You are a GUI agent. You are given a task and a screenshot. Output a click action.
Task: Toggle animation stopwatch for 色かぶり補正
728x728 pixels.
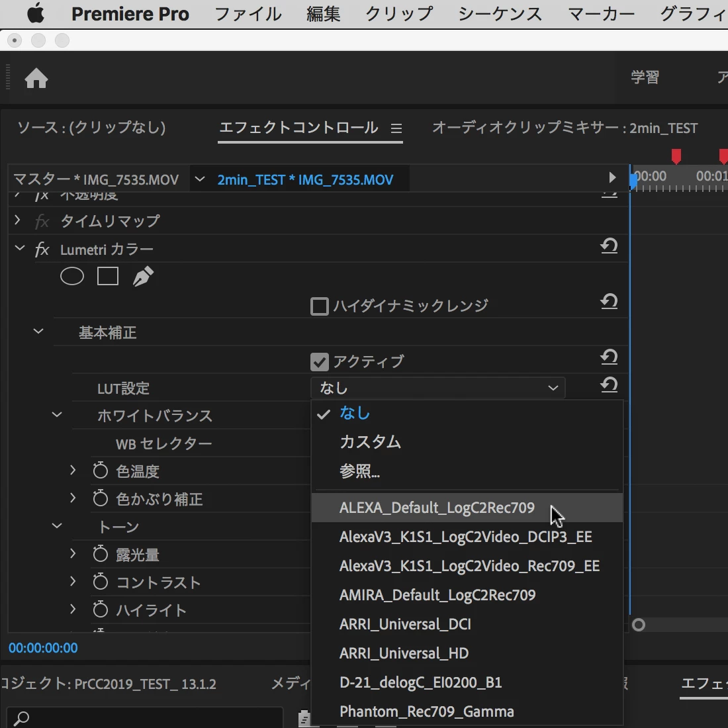pos(101,498)
